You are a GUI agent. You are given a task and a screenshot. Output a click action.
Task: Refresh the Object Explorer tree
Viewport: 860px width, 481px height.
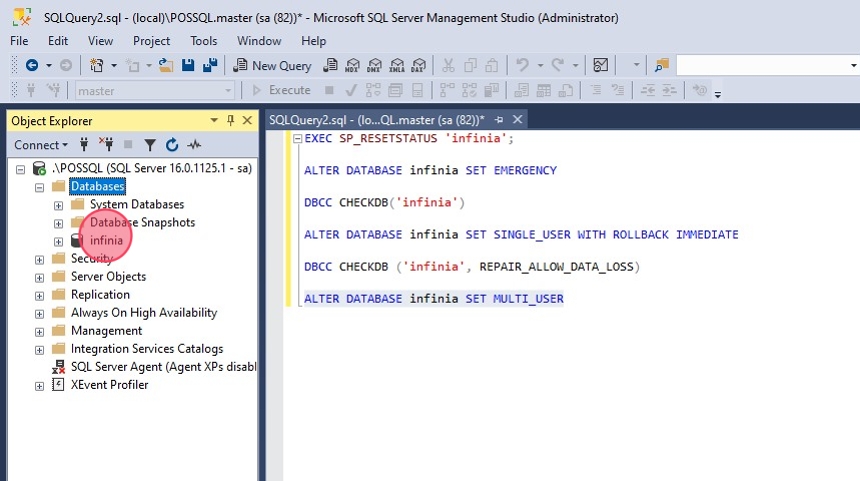pyautogui.click(x=172, y=145)
